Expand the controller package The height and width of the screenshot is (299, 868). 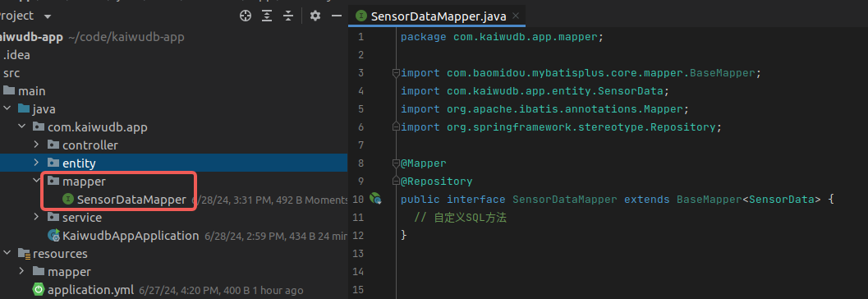36,145
